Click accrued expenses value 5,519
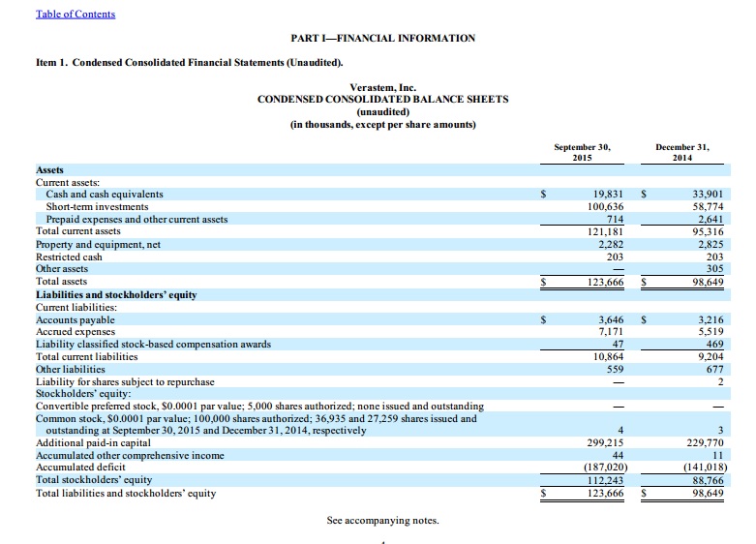 [711, 332]
